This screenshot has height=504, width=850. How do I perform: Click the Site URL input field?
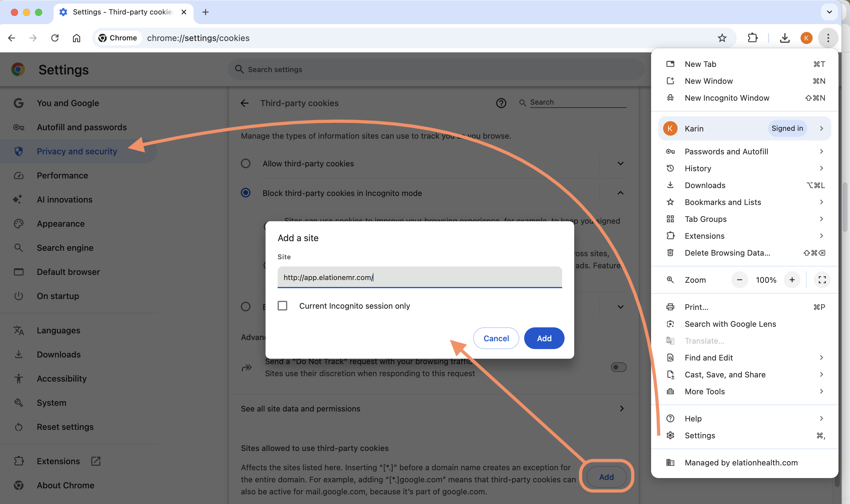[x=419, y=278]
